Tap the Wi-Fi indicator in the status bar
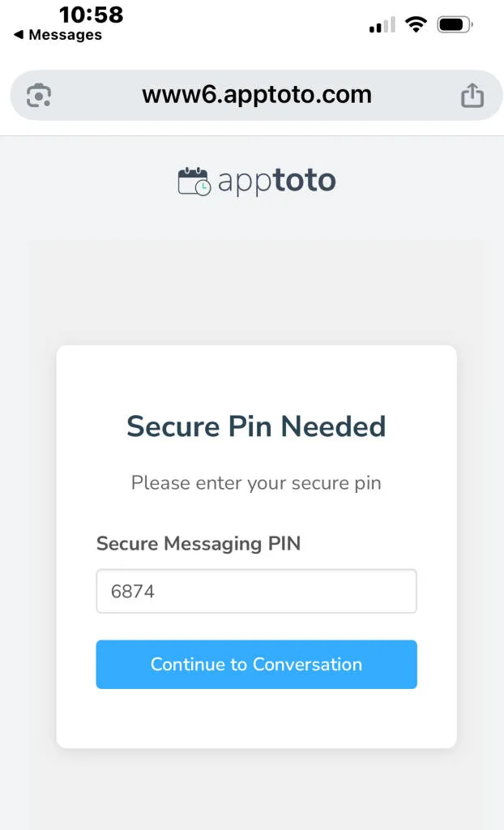The height and width of the screenshot is (830, 504). (x=416, y=24)
